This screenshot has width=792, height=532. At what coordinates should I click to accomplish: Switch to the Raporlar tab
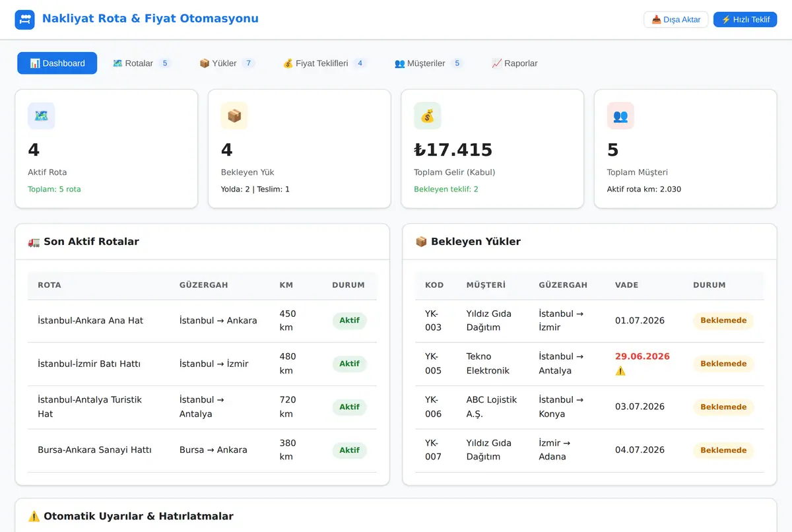515,63
